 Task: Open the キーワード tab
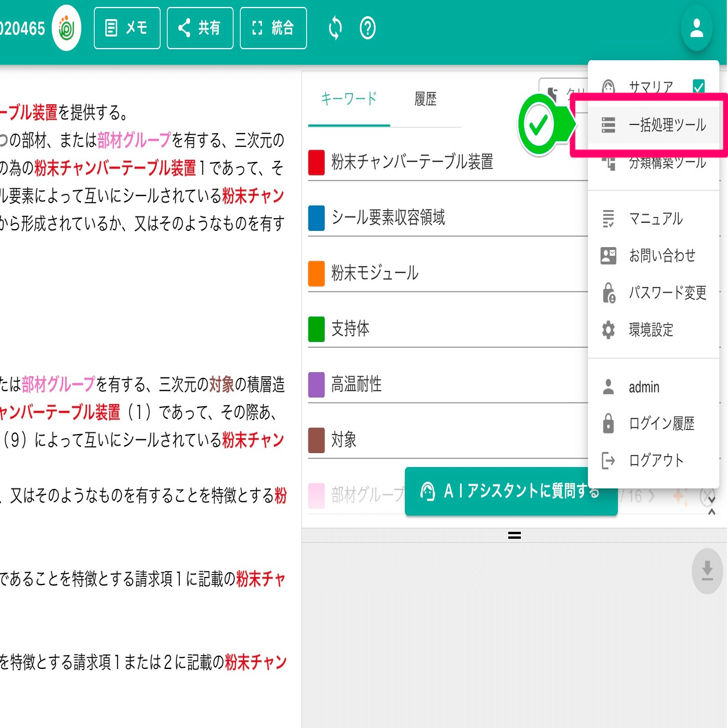tap(348, 99)
